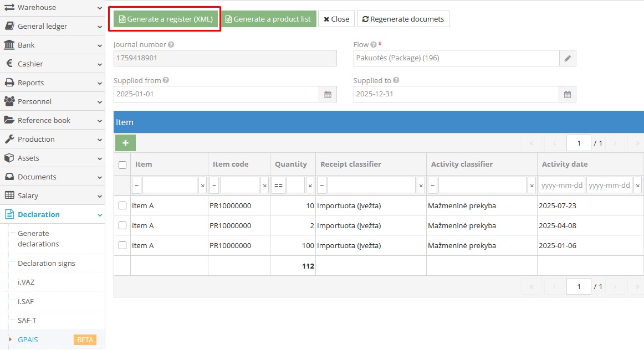Viewport: 644px width, 350px height.
Task: Click the Generate a product list button
Action: click(268, 19)
